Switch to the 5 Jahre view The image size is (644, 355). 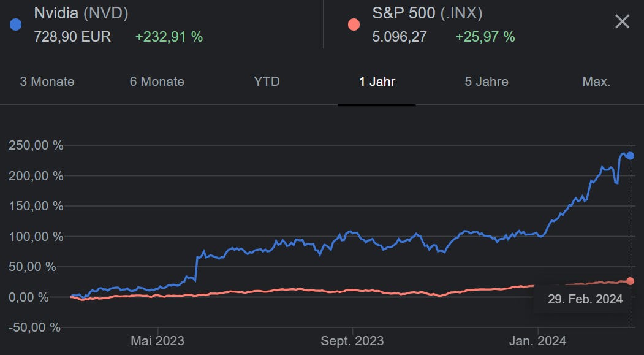(487, 82)
